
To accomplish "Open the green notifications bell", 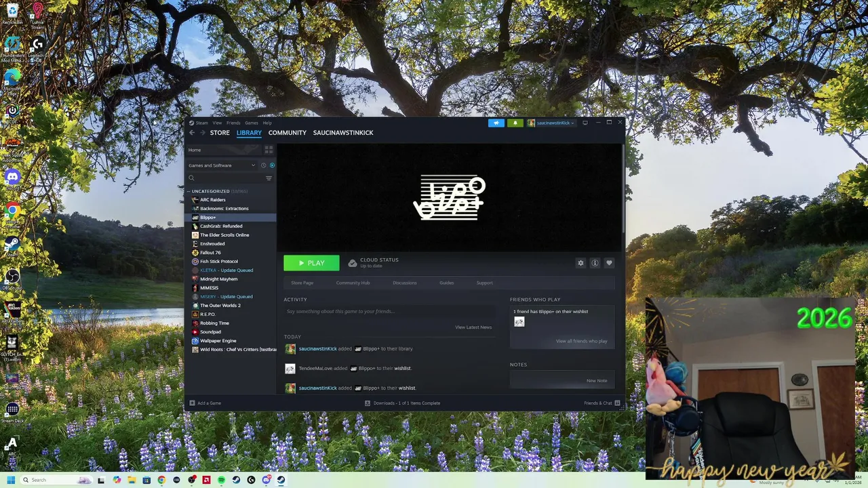I will pos(515,123).
